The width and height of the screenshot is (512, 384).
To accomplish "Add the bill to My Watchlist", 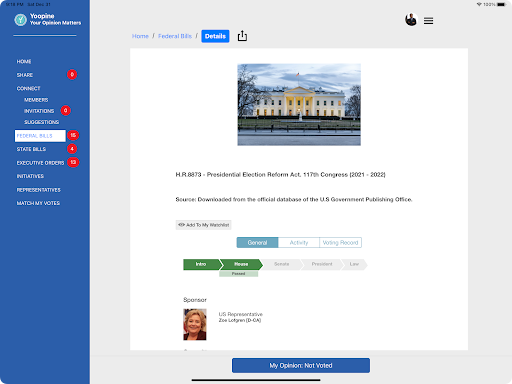I will pyautogui.click(x=203, y=225).
